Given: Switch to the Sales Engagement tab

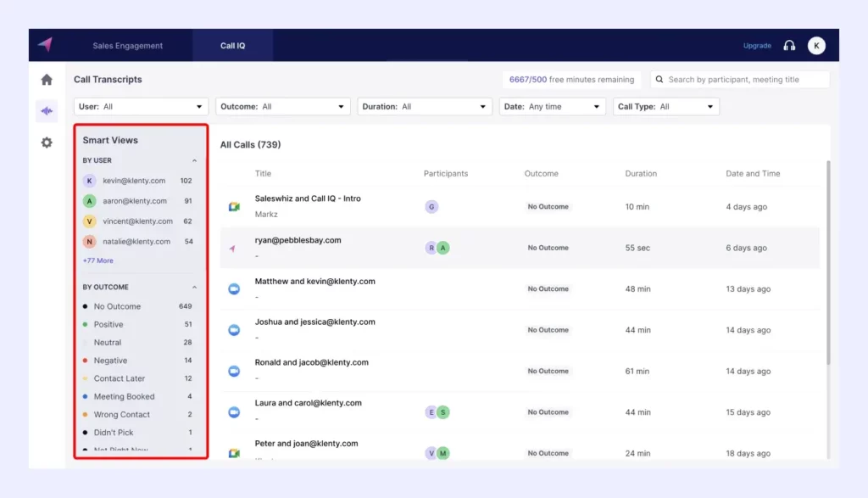Looking at the screenshot, I should (127, 46).
